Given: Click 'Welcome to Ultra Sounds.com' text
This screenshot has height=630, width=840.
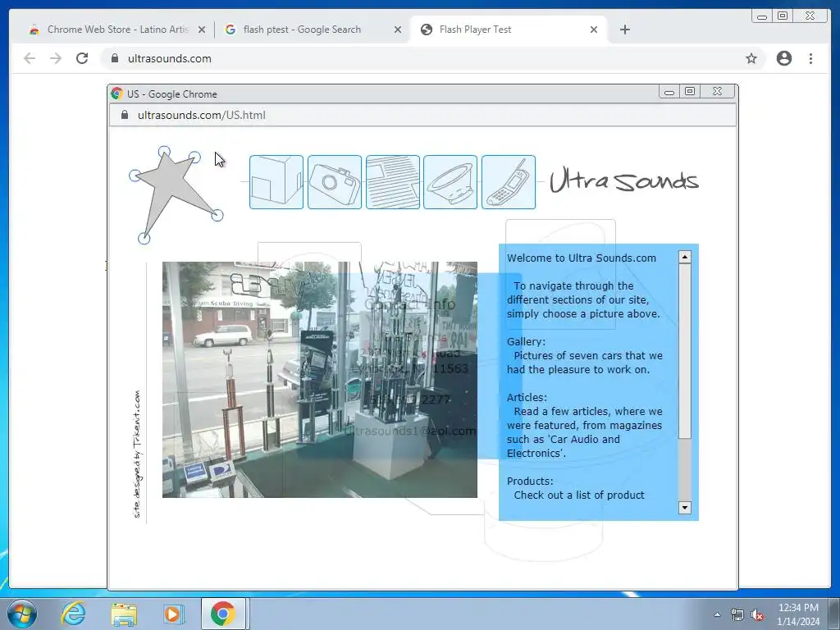Looking at the screenshot, I should (582, 258).
